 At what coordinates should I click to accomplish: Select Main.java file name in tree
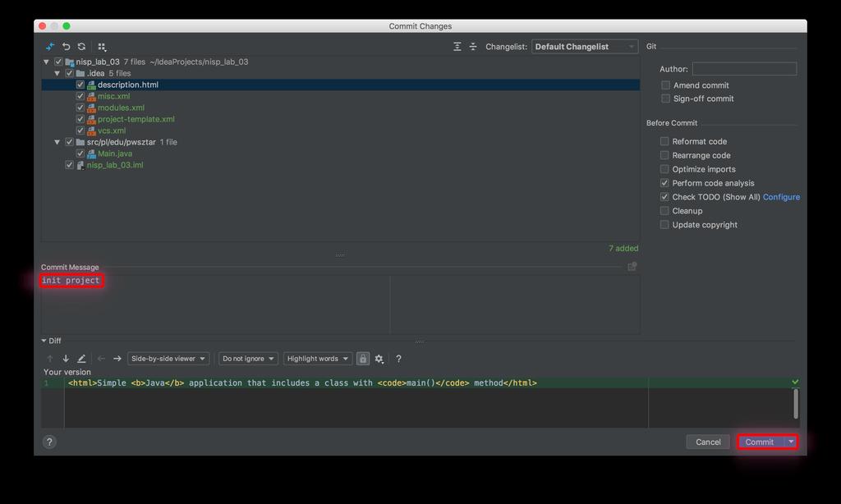pos(115,153)
